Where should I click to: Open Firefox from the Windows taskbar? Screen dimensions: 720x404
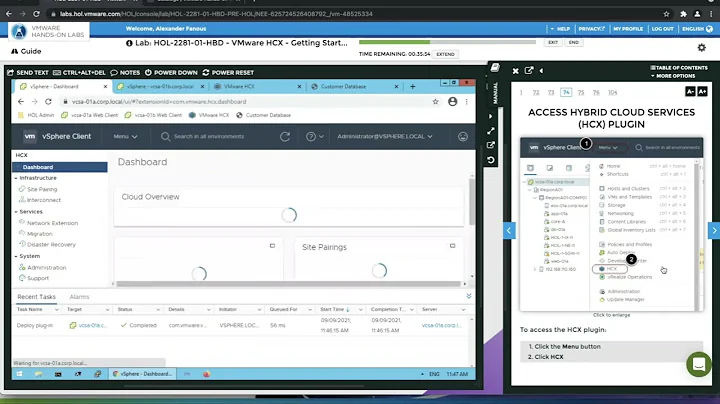206,374
